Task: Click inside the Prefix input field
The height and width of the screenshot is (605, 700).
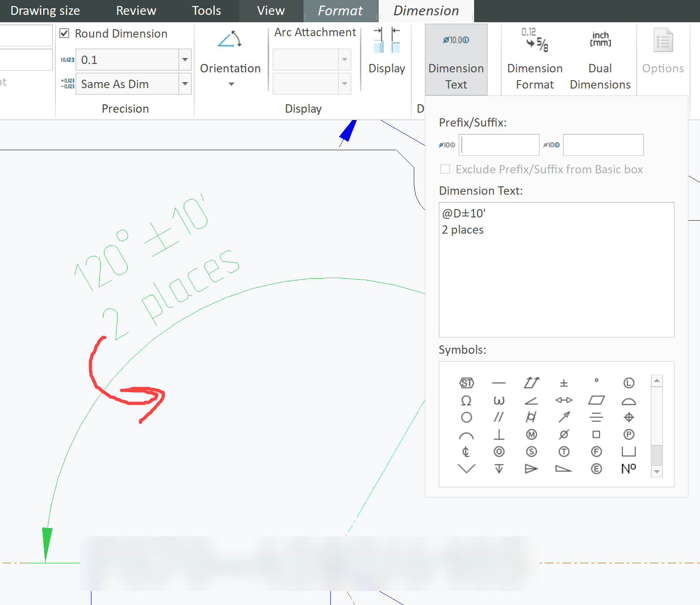Action: [499, 145]
